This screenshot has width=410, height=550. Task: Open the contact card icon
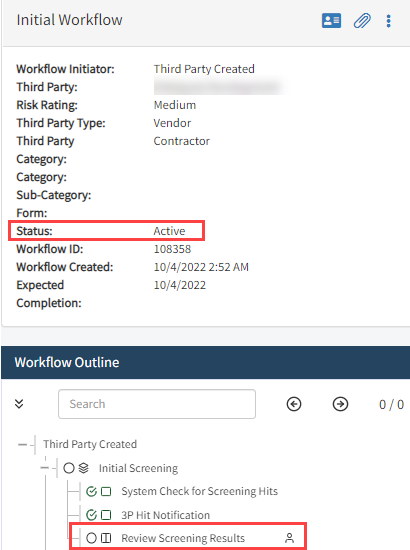point(331,20)
